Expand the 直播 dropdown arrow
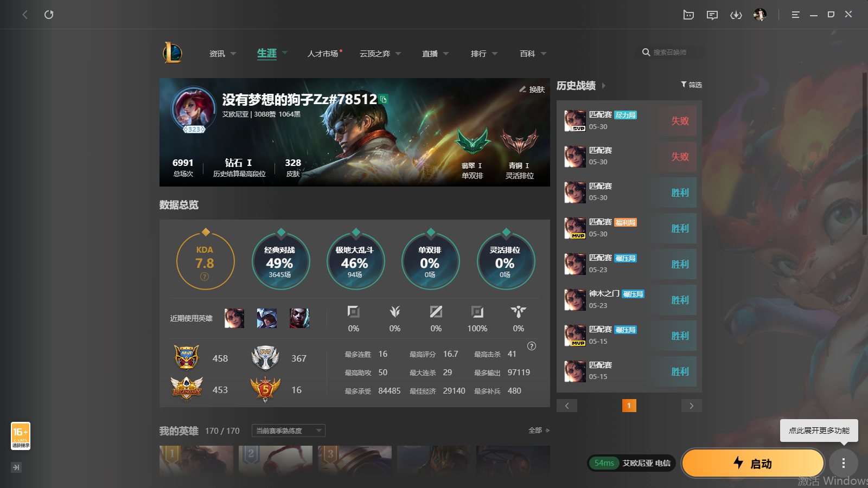This screenshot has height=488, width=868. [446, 54]
